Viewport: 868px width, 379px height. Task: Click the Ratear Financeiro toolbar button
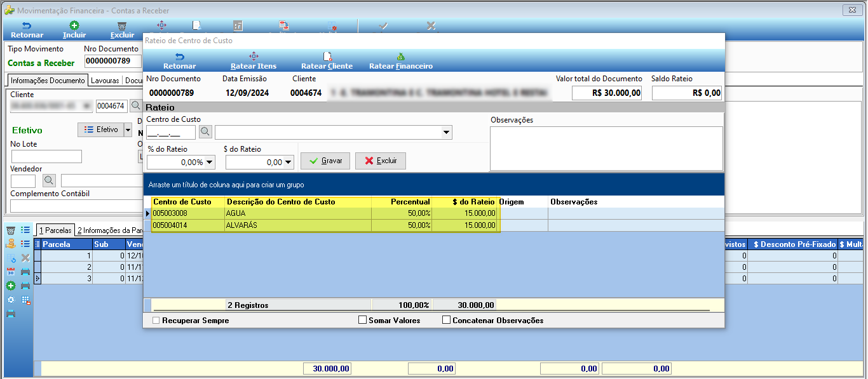click(401, 61)
